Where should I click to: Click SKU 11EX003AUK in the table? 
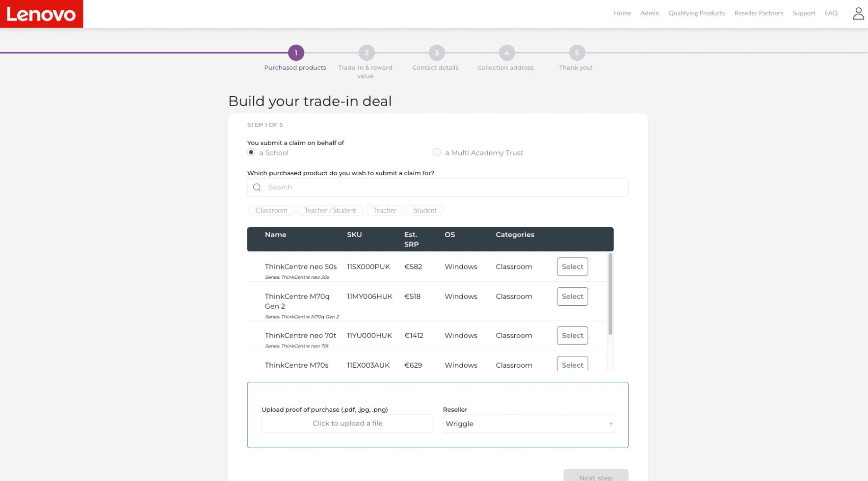point(368,365)
